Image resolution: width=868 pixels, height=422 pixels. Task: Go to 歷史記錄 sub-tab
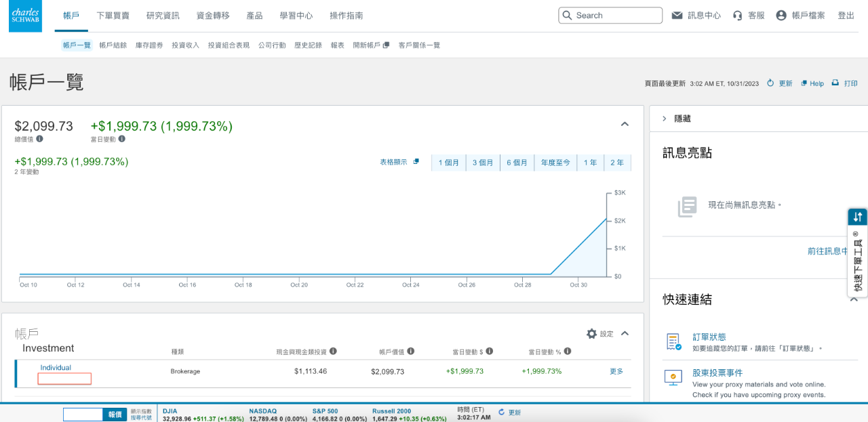(308, 45)
